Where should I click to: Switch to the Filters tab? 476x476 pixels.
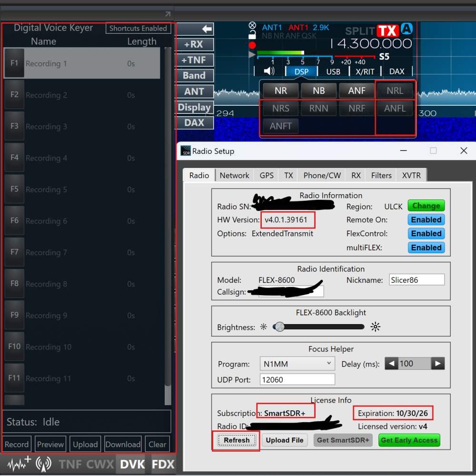click(381, 176)
